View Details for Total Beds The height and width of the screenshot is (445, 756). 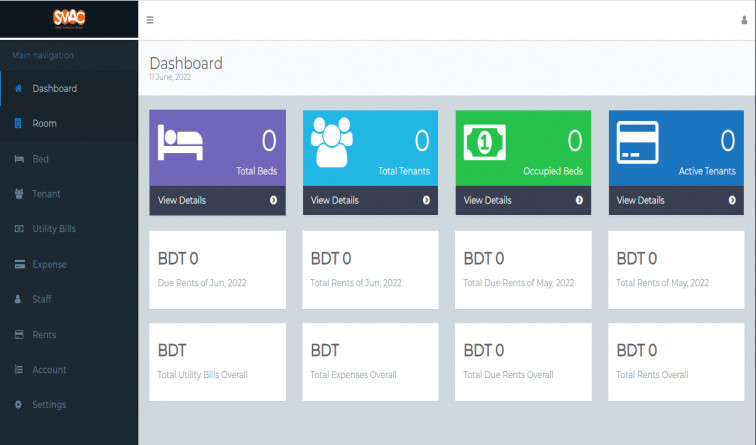coord(217,200)
